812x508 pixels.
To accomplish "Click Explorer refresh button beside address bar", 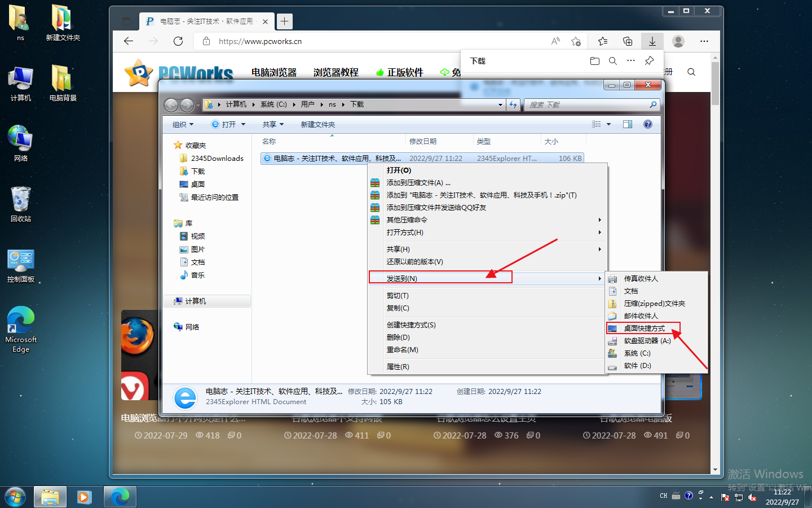I will (513, 104).
